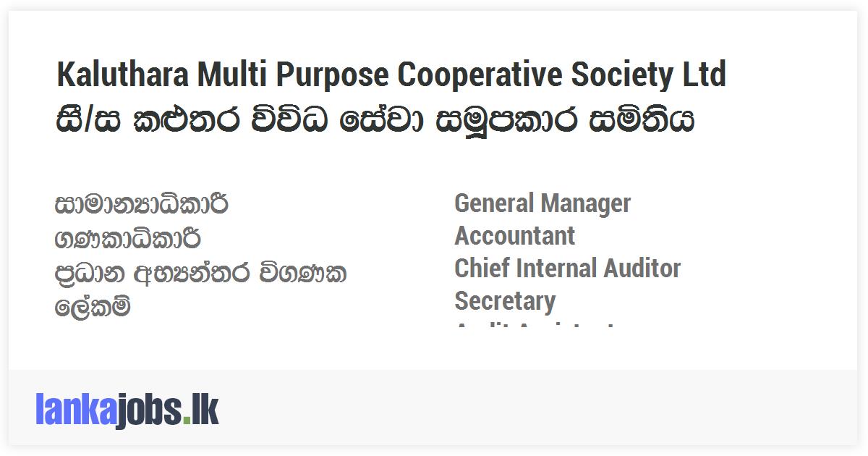Open the Chief Internal Auditor position
The image size is (868, 456).
pos(567,269)
